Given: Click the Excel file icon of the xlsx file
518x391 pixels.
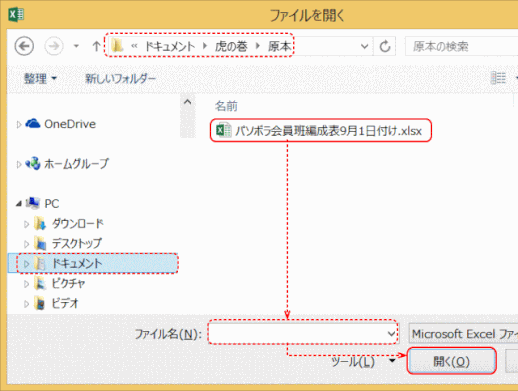Looking at the screenshot, I should click(x=223, y=130).
